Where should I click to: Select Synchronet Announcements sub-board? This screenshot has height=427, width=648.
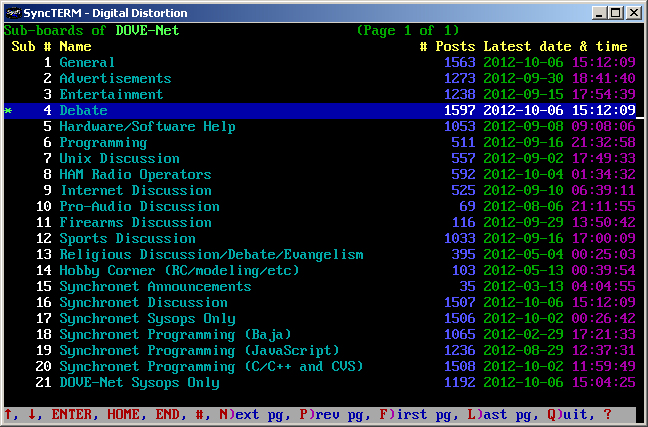(x=155, y=286)
